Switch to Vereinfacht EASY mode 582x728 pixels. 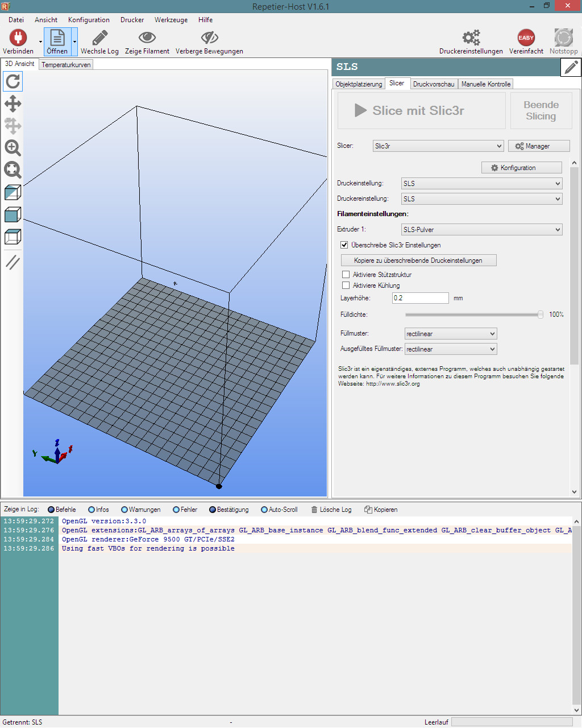click(526, 38)
